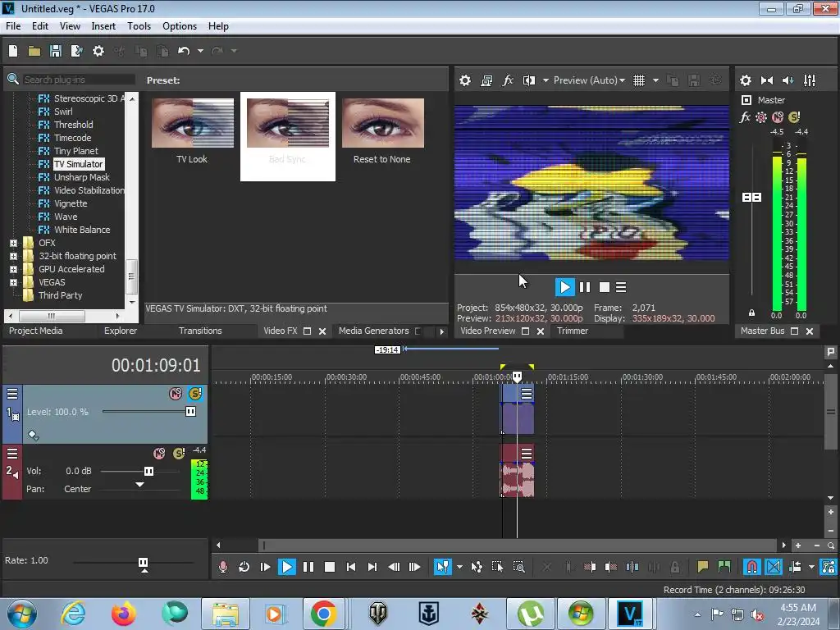Image resolution: width=840 pixels, height=630 pixels.
Task: Play the video preview
Action: [564, 287]
